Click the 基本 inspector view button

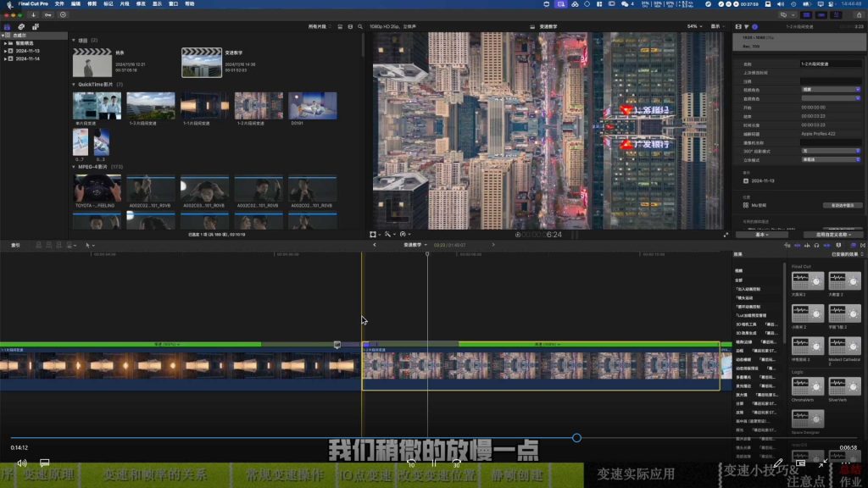pyautogui.click(x=762, y=235)
